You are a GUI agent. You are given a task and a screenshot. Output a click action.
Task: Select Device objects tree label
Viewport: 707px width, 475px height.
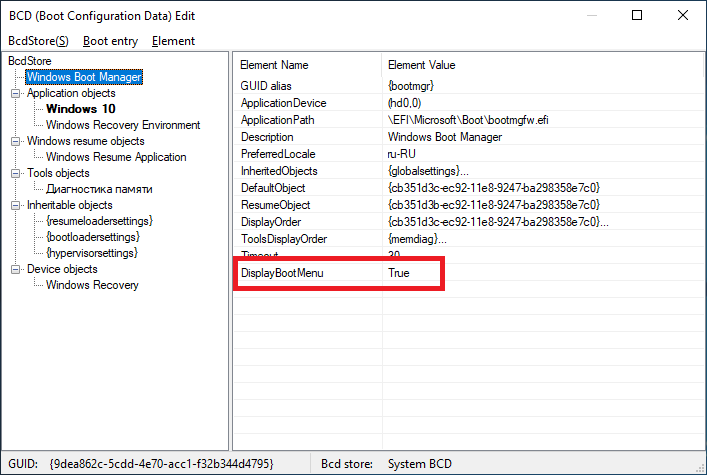click(x=62, y=269)
